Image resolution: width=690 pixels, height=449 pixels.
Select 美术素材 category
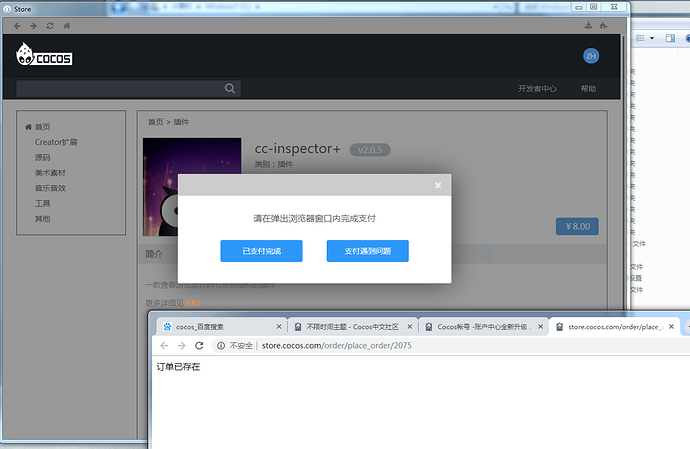(x=50, y=173)
